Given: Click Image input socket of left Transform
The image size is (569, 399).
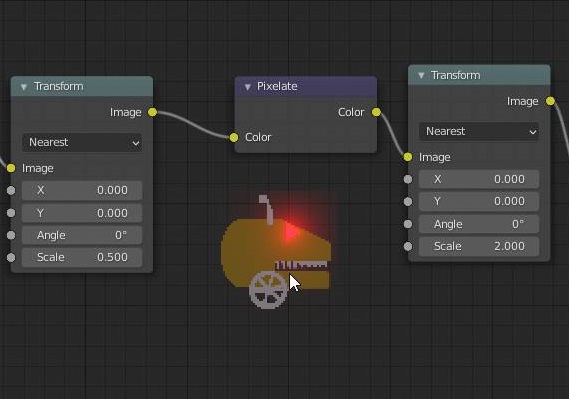Looking at the screenshot, I should (11, 168).
